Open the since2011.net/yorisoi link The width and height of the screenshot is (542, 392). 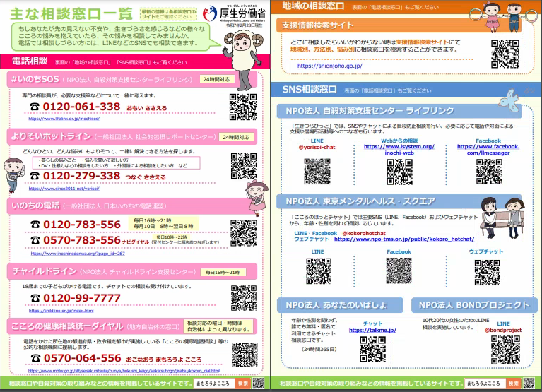click(64, 189)
